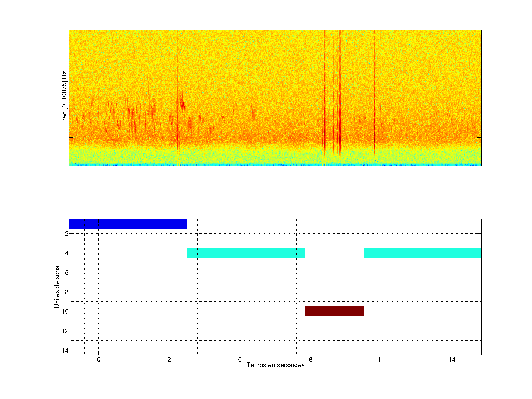Click x-axis tick label 0

(99, 359)
